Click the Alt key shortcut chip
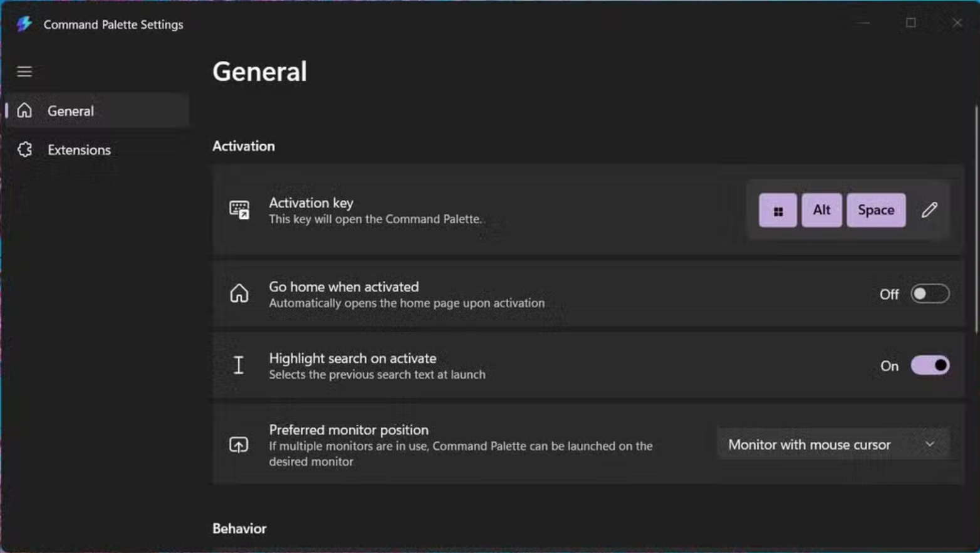The height and width of the screenshot is (553, 980). click(x=821, y=210)
